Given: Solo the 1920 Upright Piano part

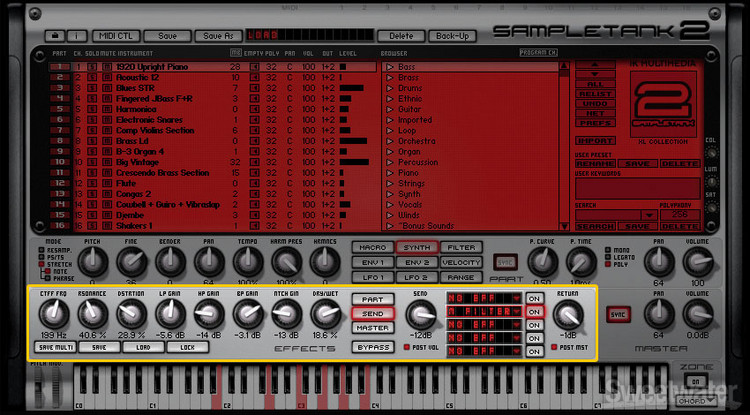Looking at the screenshot, I should point(91,66).
